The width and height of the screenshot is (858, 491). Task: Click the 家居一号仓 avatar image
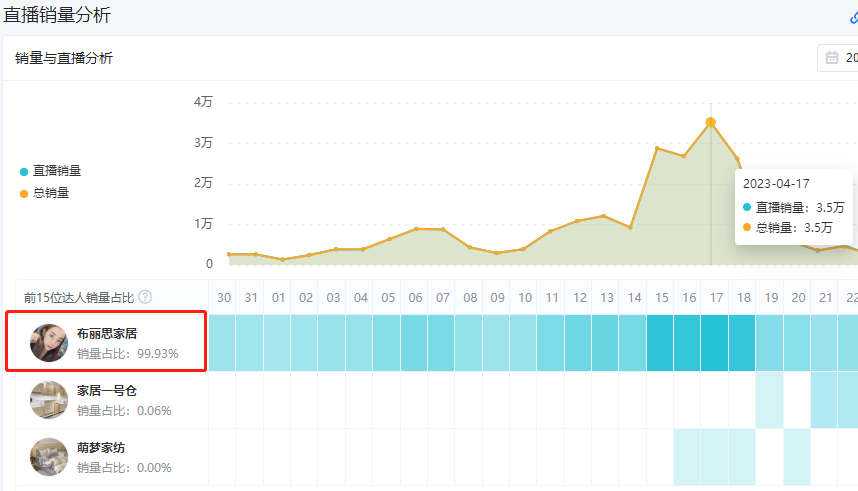coord(49,400)
